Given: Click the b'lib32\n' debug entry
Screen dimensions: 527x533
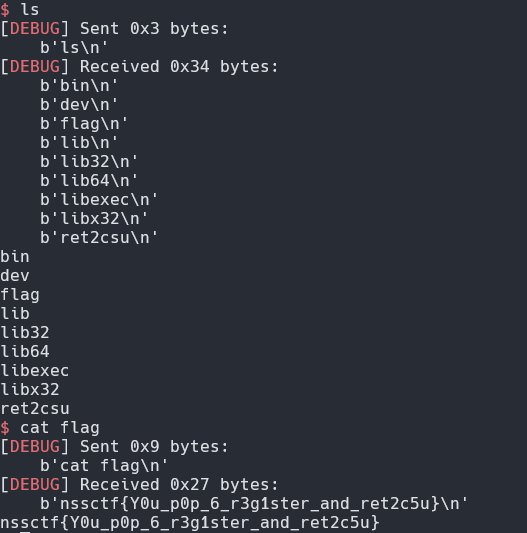Looking at the screenshot, I should click(x=89, y=161).
